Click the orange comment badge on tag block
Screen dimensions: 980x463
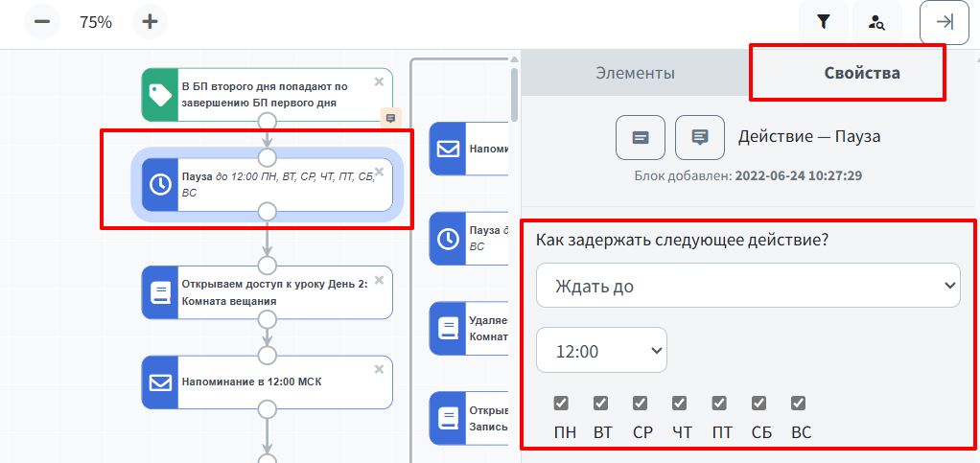(390, 118)
